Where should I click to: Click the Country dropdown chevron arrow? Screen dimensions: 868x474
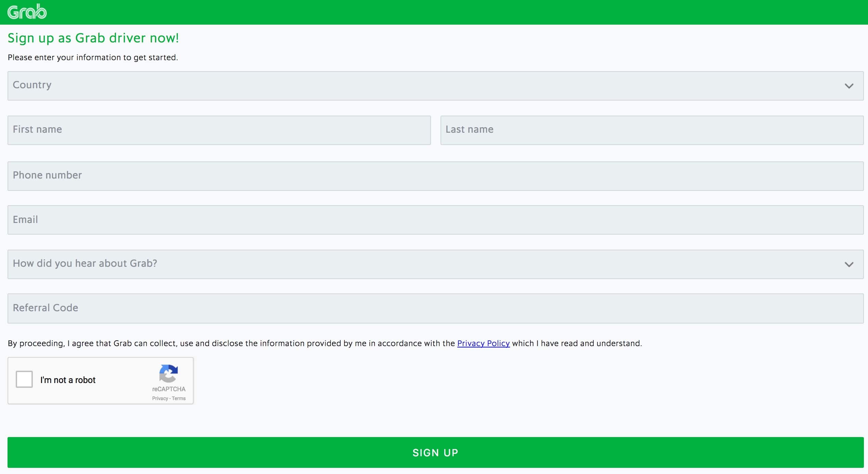pyautogui.click(x=849, y=86)
